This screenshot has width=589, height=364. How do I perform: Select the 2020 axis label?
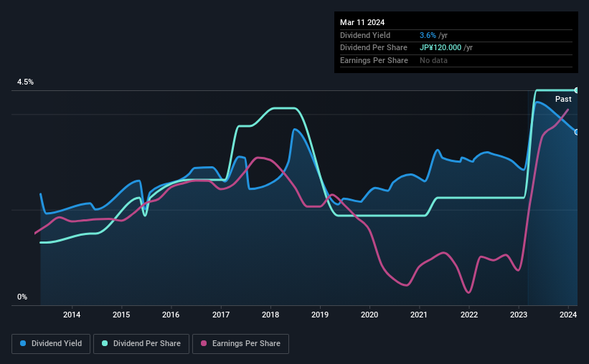(x=369, y=315)
